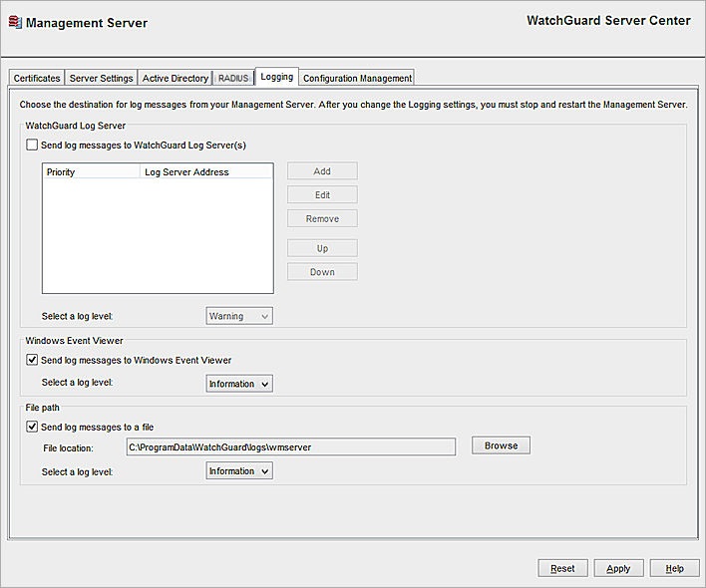Click the Priority column header
The width and height of the screenshot is (706, 588).
[91, 172]
